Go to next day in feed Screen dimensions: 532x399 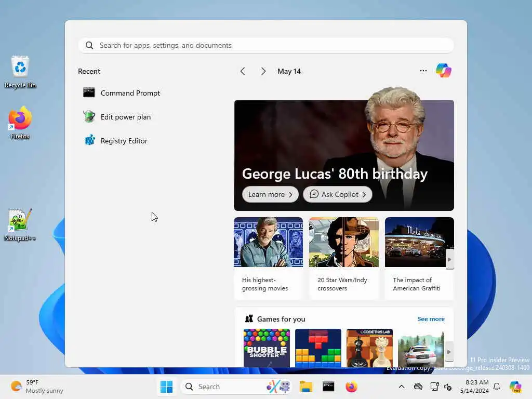263,71
